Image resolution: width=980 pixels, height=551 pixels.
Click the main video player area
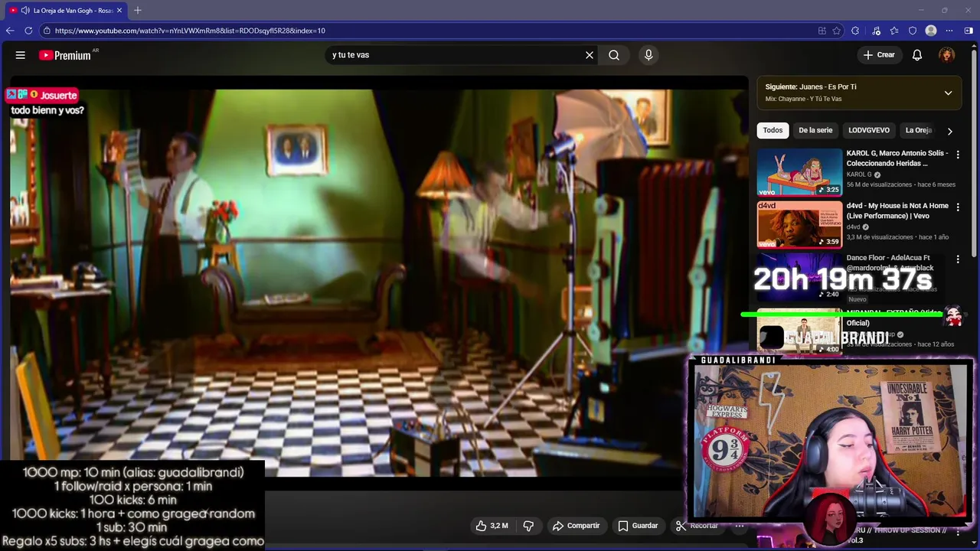[379, 283]
